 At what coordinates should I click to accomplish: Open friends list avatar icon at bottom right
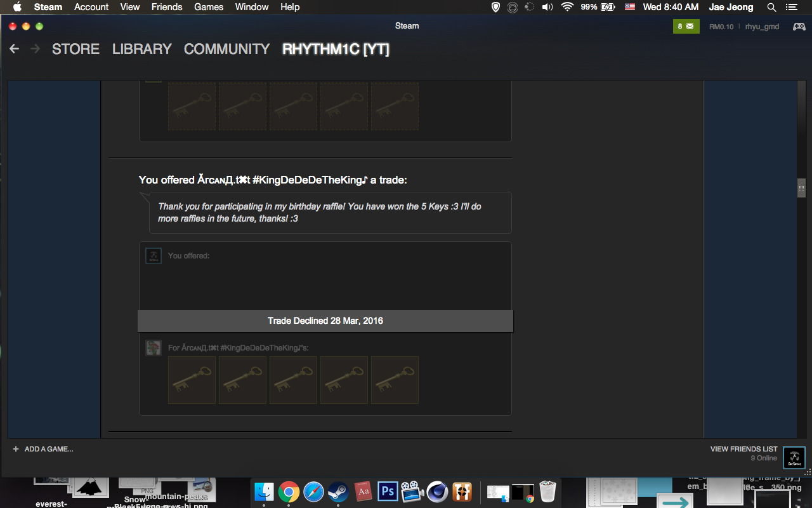point(794,457)
